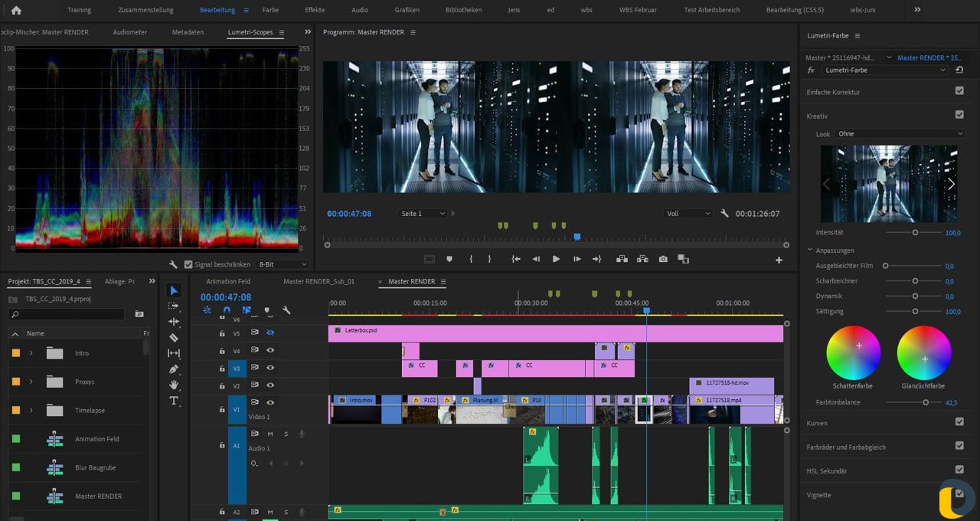Disable the Einfache Korrektur checkbox
Image resolution: width=980 pixels, height=521 pixels.
tap(959, 90)
